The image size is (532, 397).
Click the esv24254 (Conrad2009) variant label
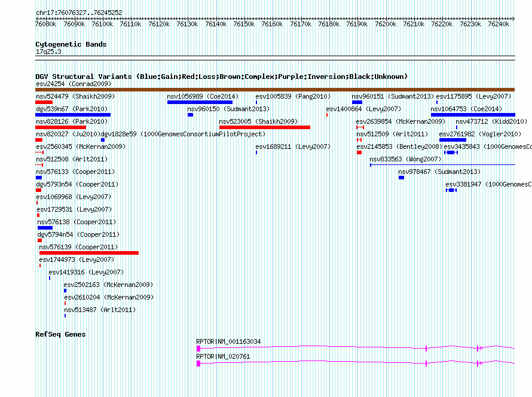pyautogui.click(x=74, y=84)
